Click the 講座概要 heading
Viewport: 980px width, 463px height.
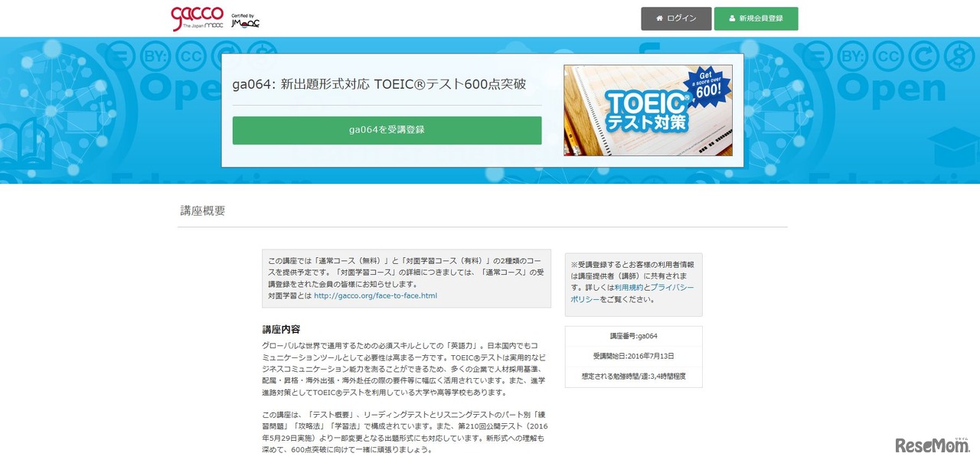click(x=203, y=211)
